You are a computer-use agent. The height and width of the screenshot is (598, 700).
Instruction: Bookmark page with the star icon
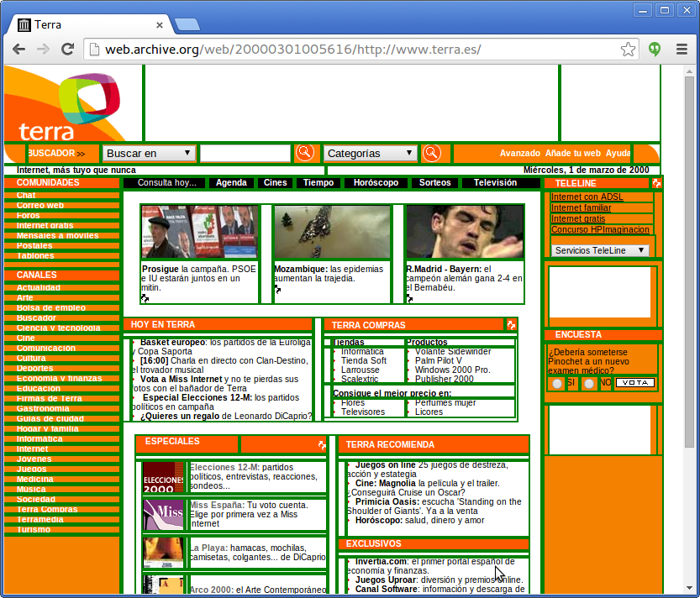(628, 49)
